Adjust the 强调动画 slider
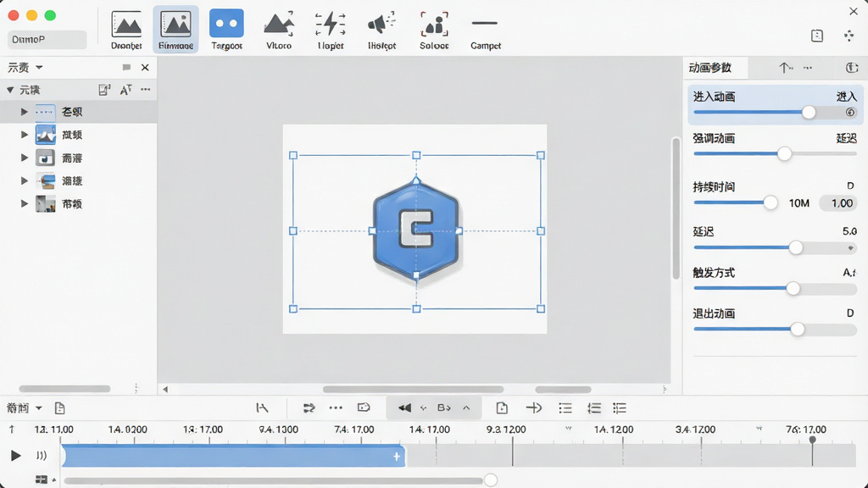This screenshot has width=868, height=488. 784,154
